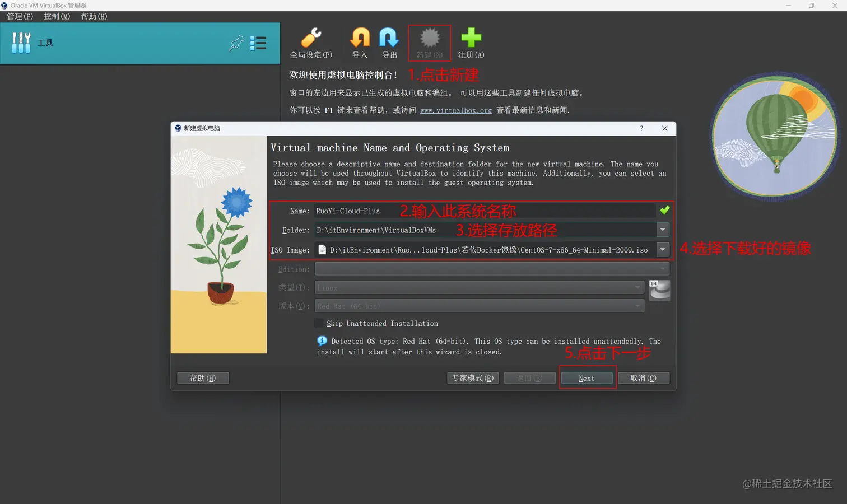Open the www.virtualbox.org link
847x504 pixels.
pyautogui.click(x=456, y=110)
